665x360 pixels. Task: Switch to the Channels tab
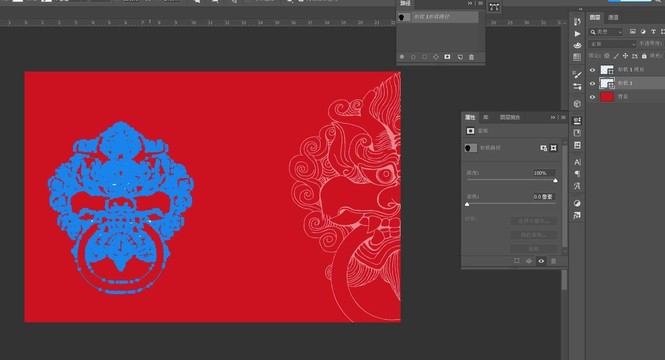click(613, 17)
